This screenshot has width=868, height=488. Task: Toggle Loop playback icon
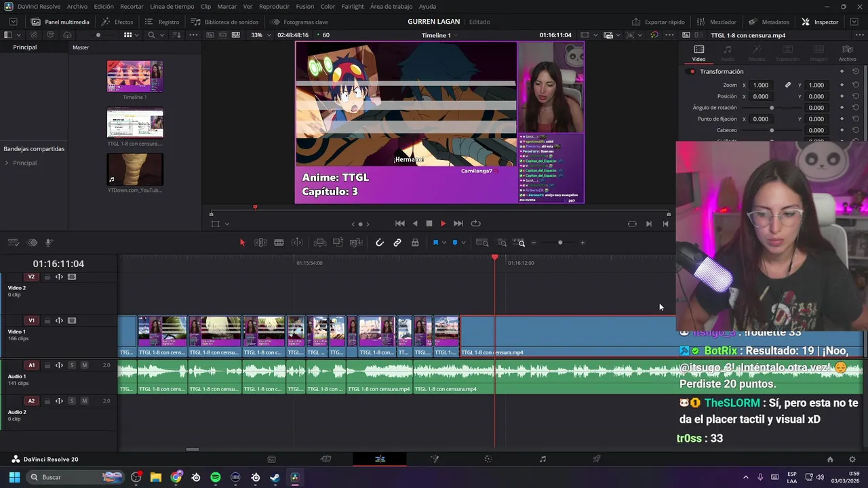pyautogui.click(x=475, y=224)
